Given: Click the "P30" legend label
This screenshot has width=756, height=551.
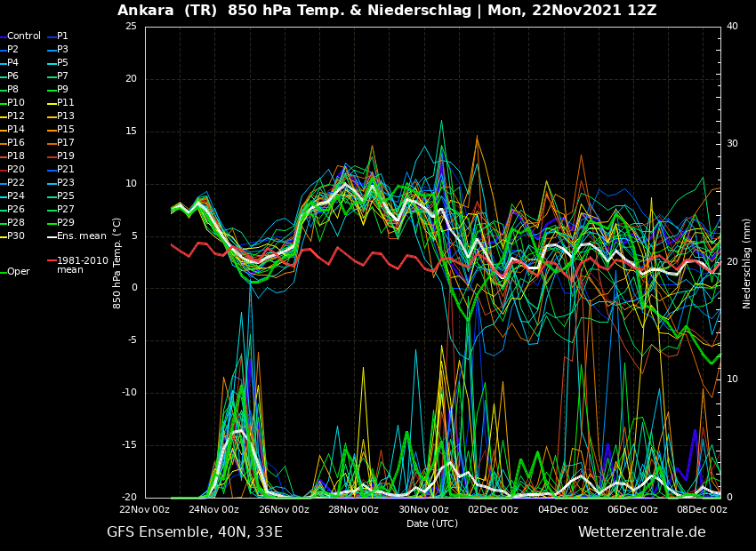Looking at the screenshot, I should click(x=16, y=236).
